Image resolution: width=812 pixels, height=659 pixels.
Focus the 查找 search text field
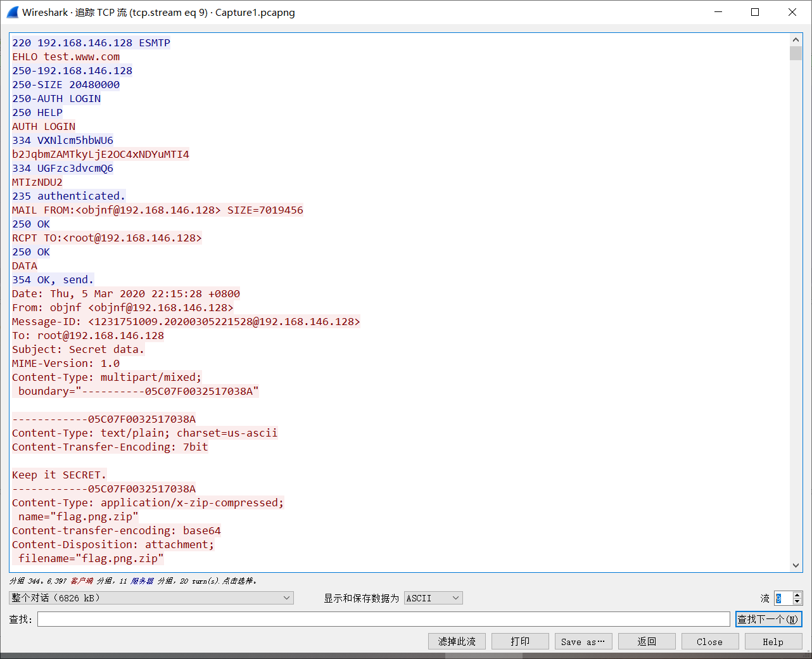tap(383, 619)
